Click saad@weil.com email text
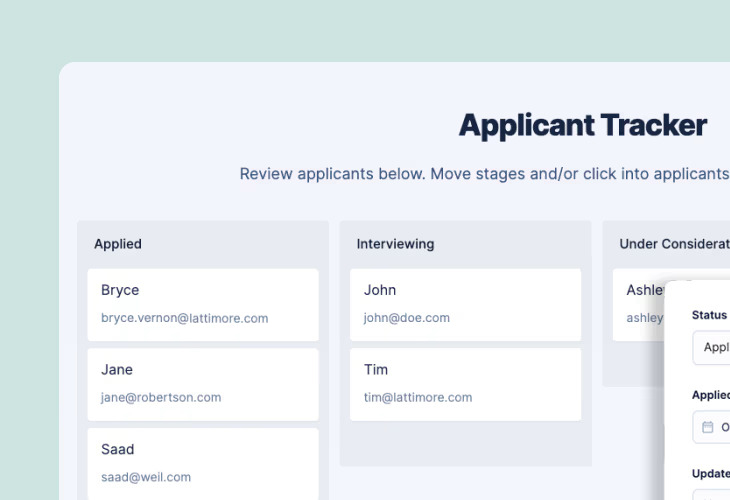This screenshot has height=500, width=730. (x=146, y=477)
